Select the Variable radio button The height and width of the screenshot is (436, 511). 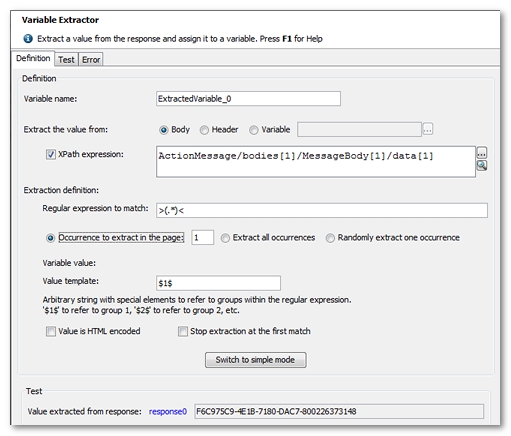254,130
